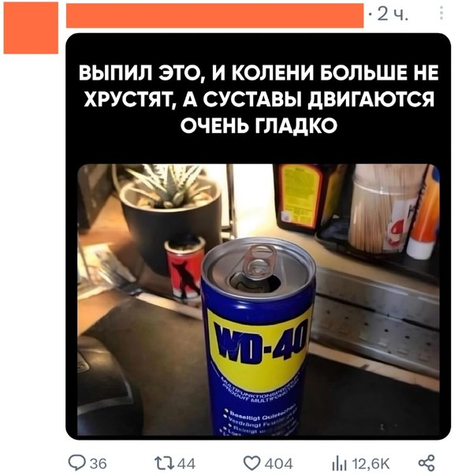The height and width of the screenshot is (476, 458).
Task: Click the retweet arrows icon
Action: pos(164,463)
